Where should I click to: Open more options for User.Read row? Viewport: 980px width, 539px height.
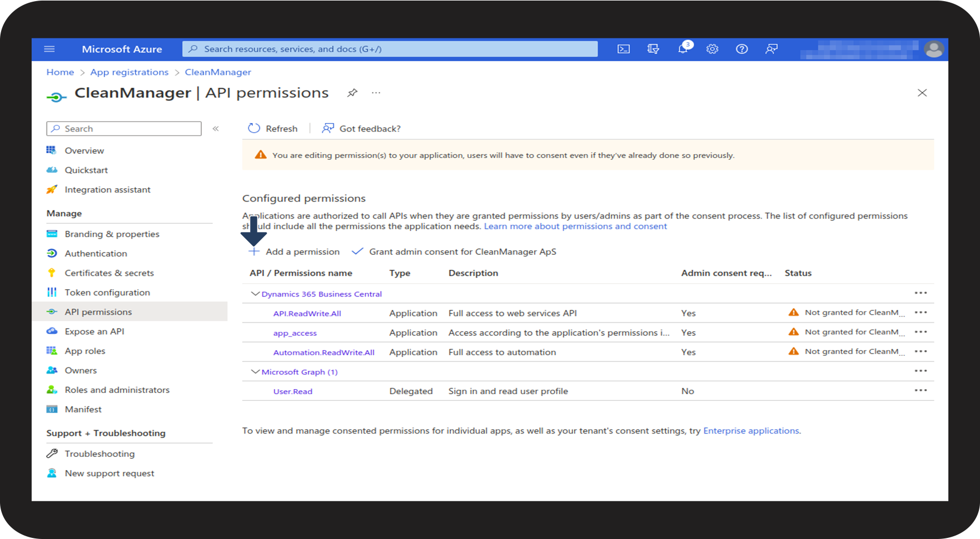click(921, 390)
